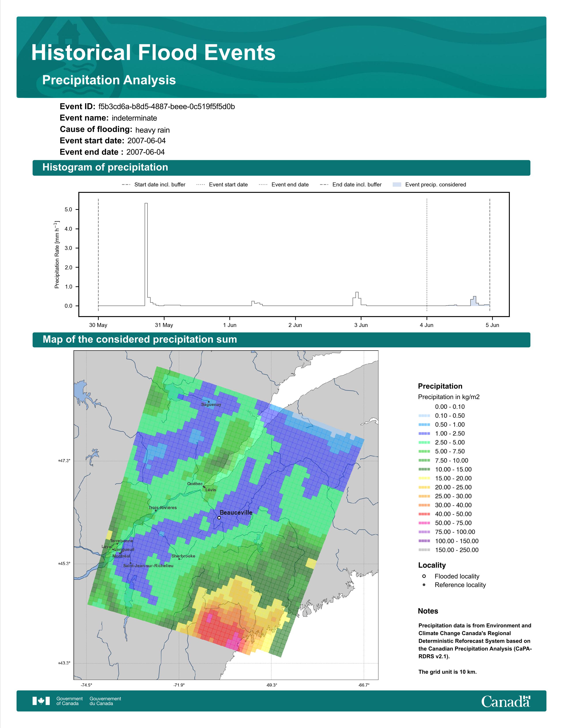This screenshot has height=728, width=563.
Task: Click the Start date incl. buffer legend entry
Action: tap(154, 185)
